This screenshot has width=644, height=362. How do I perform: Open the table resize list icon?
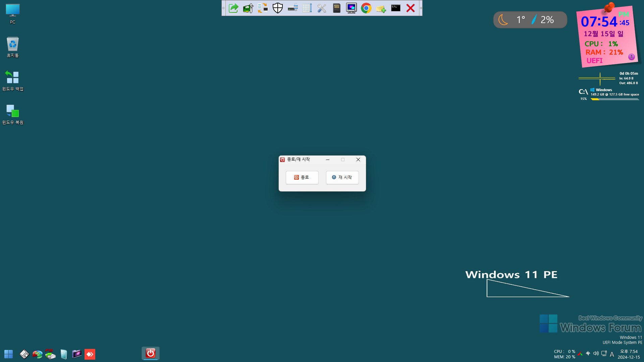[307, 8]
